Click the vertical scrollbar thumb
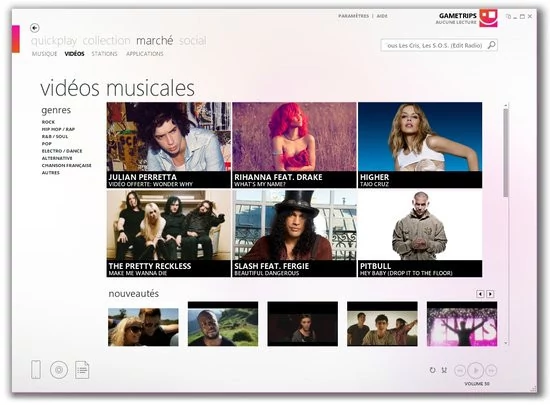The image size is (550, 405). (505, 153)
